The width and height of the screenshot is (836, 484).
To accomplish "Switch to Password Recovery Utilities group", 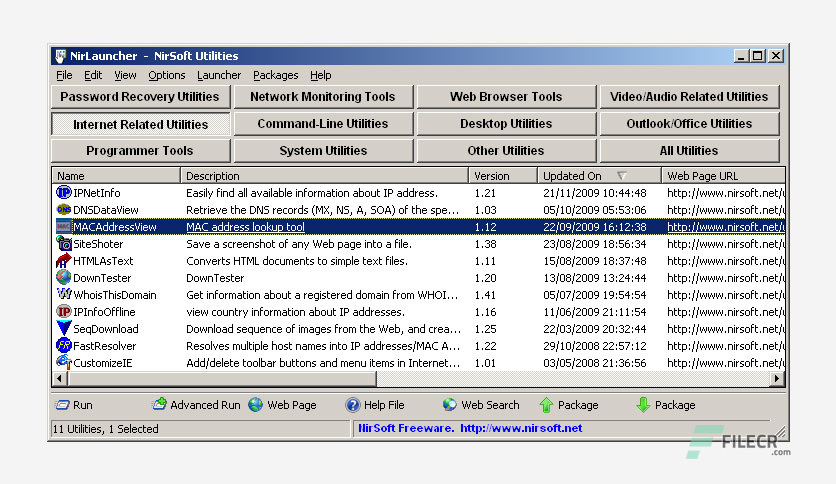I will (141, 96).
